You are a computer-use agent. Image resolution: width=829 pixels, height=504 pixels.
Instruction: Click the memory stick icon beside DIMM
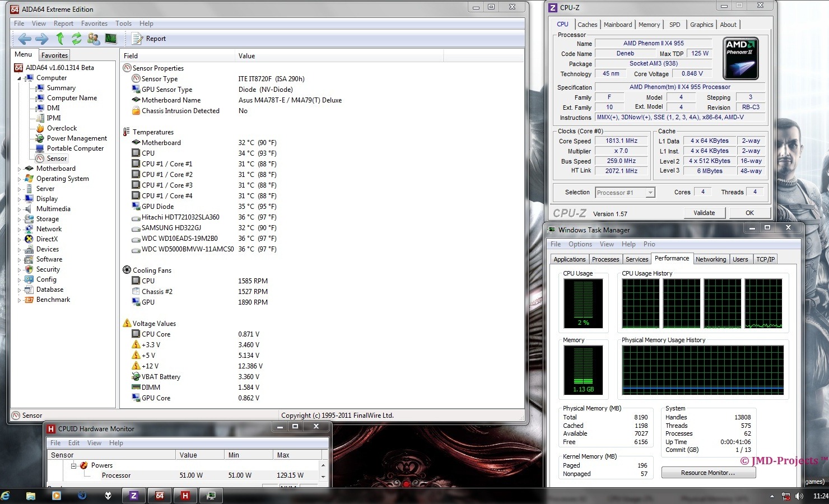[136, 388]
